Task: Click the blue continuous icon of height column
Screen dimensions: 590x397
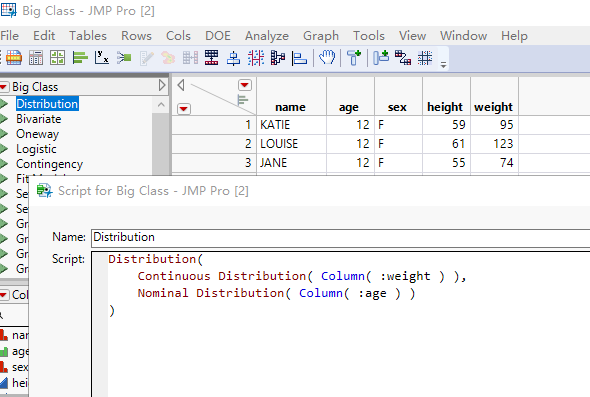Action: tap(4, 383)
